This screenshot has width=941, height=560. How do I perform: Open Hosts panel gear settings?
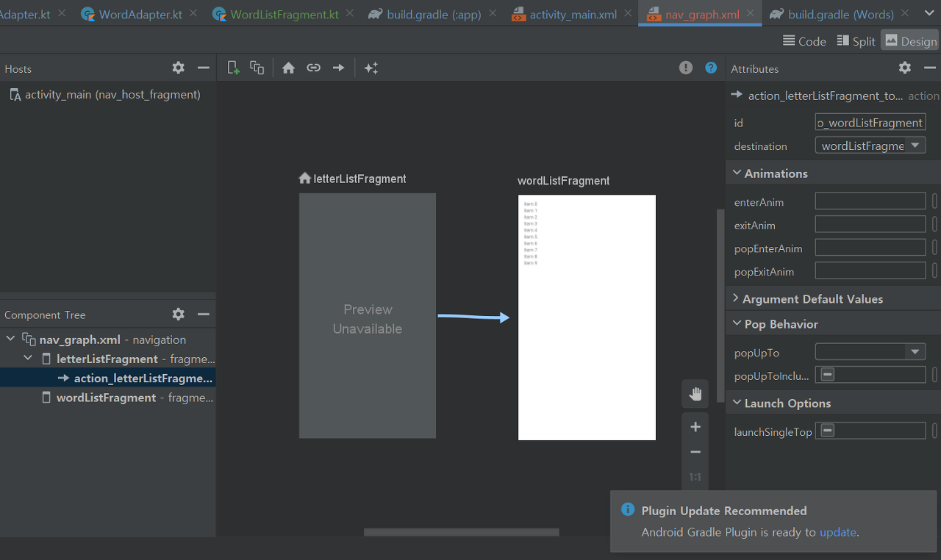click(x=179, y=68)
